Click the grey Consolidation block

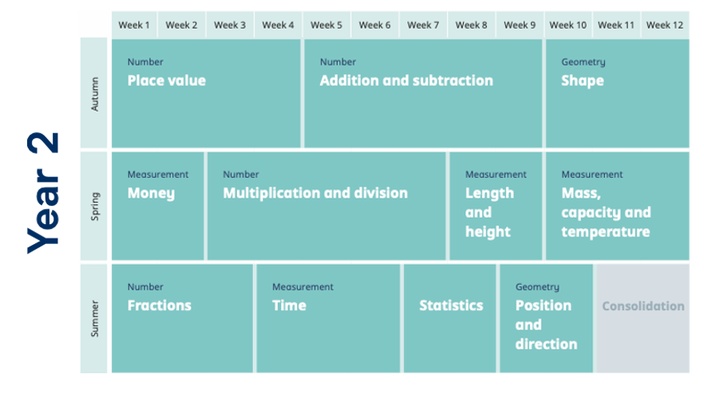tap(642, 318)
